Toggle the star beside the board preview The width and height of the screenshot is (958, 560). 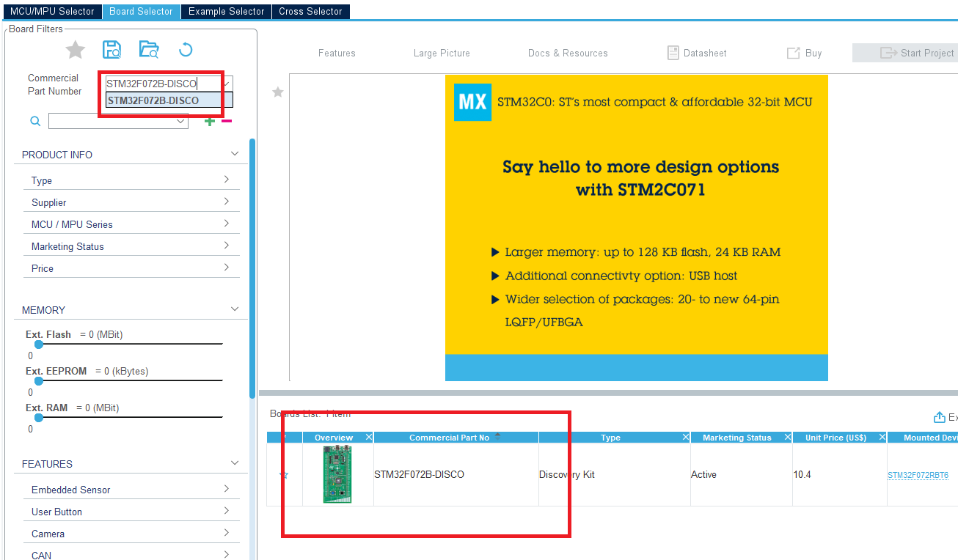click(277, 92)
